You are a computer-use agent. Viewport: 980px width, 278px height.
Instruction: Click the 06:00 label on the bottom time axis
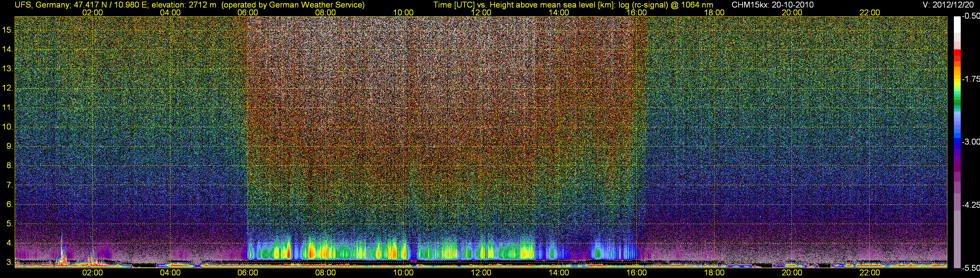248,273
